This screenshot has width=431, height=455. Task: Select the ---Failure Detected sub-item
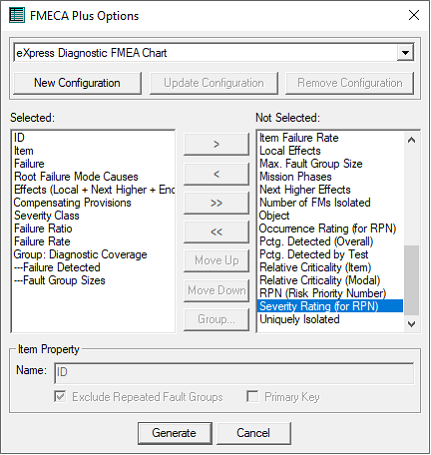click(57, 267)
